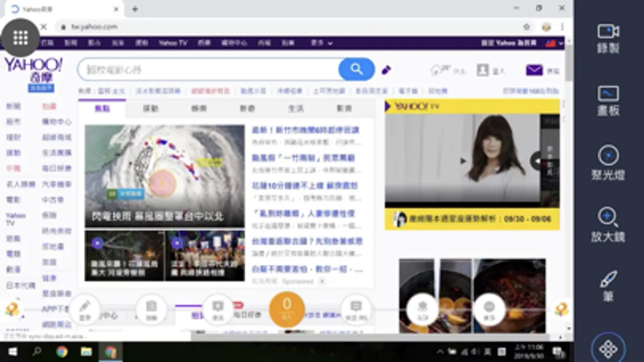The width and height of the screenshot is (644, 362).
Task: Click the 設定 Yahoo 為首頁 link
Action: tap(509, 43)
